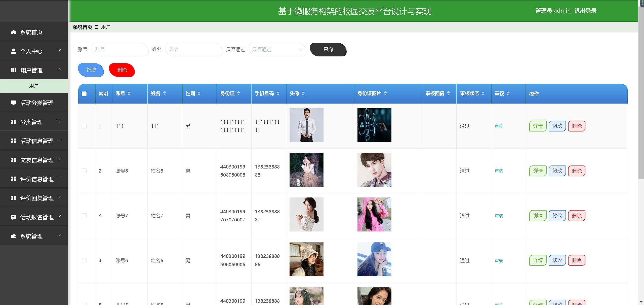The height and width of the screenshot is (305, 644).
Task: Check the row checkbox for 账号8
Action: (84, 171)
